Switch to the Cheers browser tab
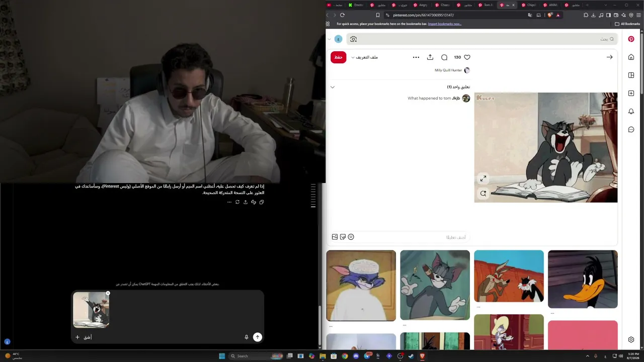This screenshot has height=362, width=644. click(x=442, y=5)
